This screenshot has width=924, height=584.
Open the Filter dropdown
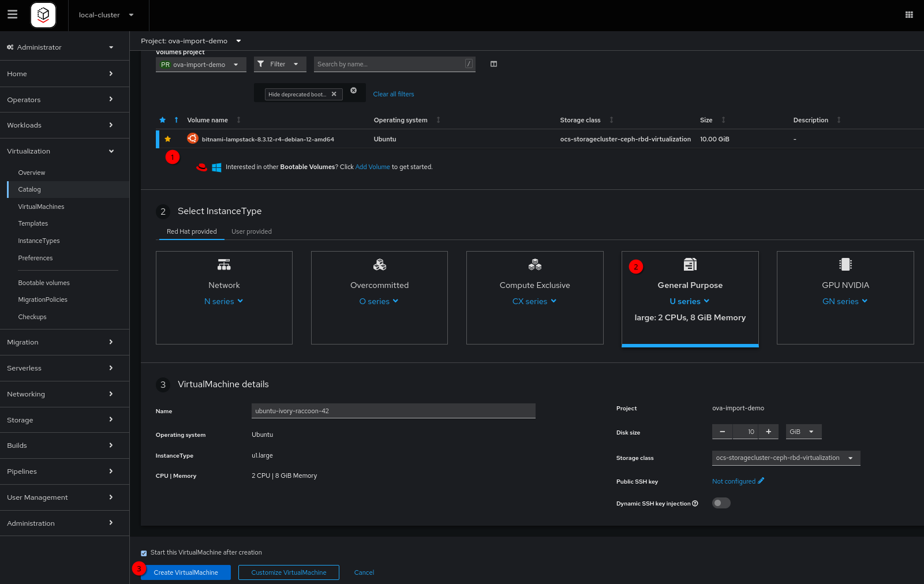click(279, 64)
